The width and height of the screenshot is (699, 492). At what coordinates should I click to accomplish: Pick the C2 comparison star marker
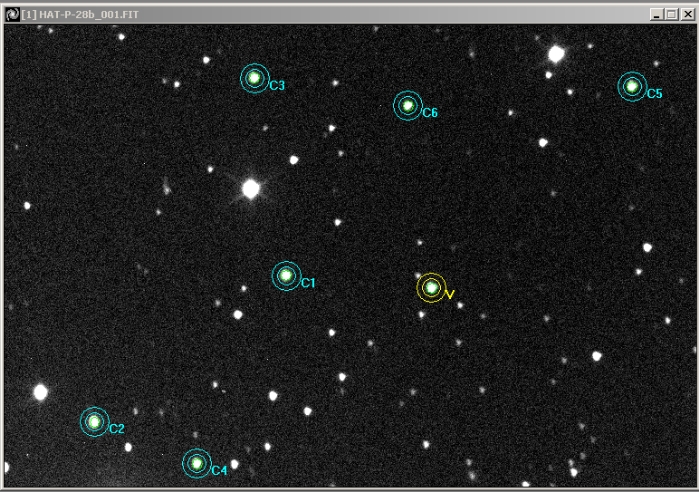(94, 422)
